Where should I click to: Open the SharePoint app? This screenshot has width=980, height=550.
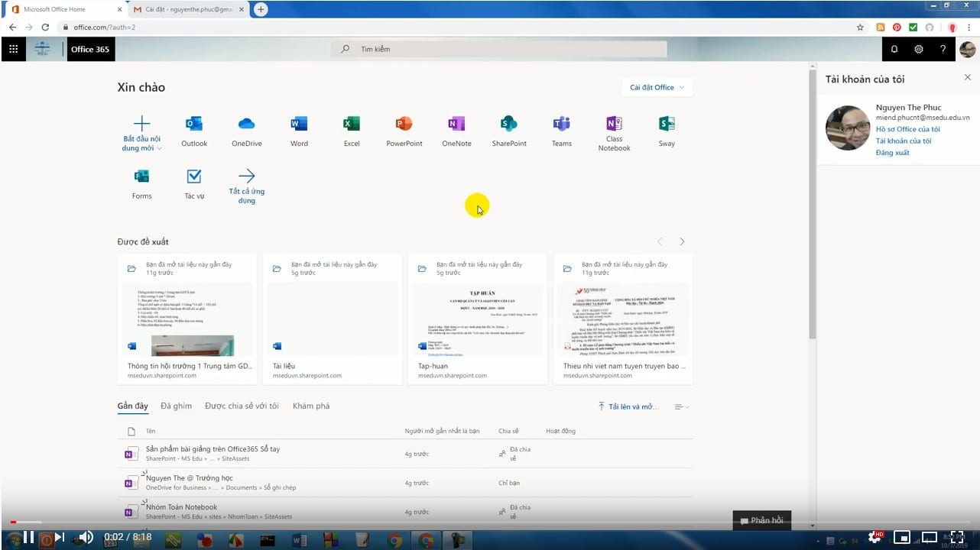tap(509, 131)
